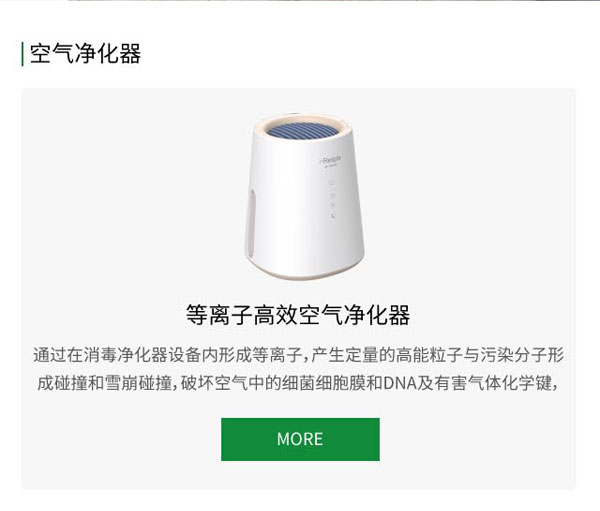
Task: Open the 等离子高效空气净化器 product title
Action: pos(298,315)
